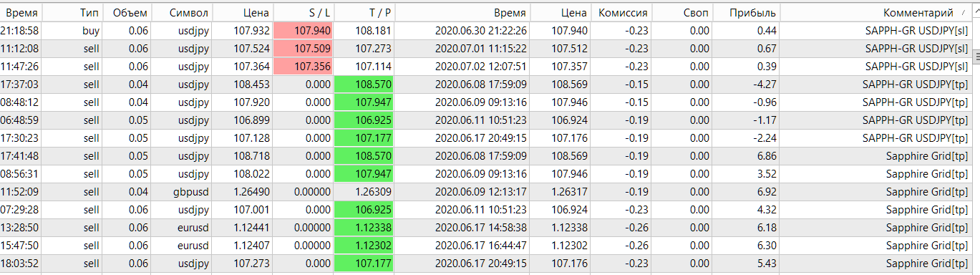Screen dimensions: 980x275
Task: Select the gbpusd sell trade row
Action: tap(490, 192)
